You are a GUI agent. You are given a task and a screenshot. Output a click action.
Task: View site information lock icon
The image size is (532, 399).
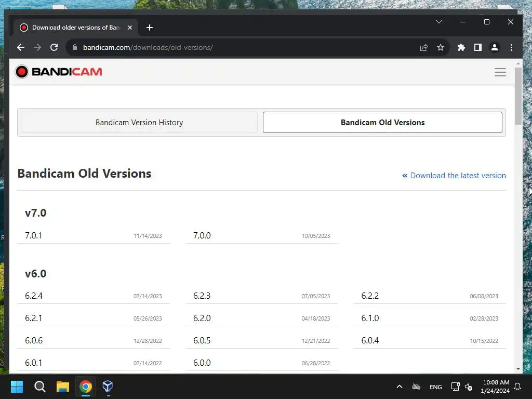point(75,47)
